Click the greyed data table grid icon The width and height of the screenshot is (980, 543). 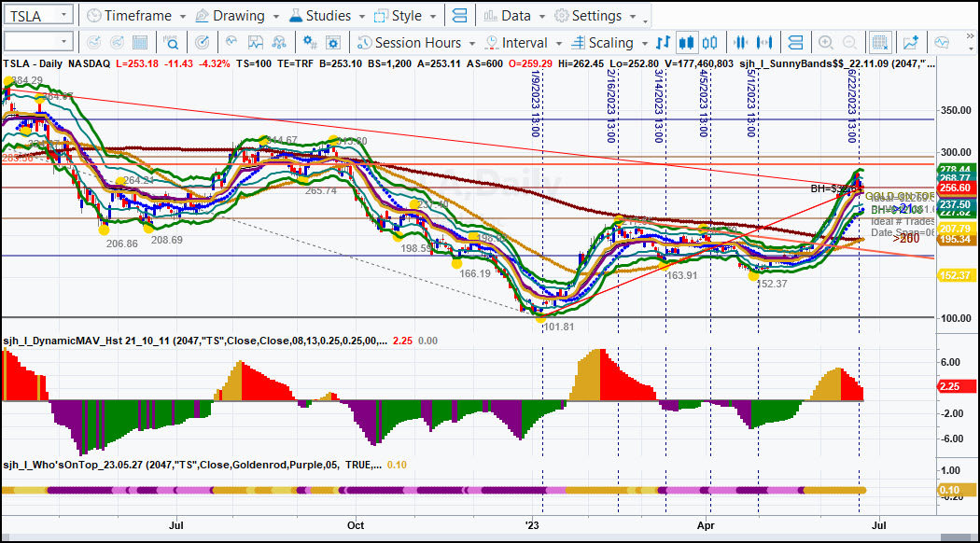coord(140,43)
